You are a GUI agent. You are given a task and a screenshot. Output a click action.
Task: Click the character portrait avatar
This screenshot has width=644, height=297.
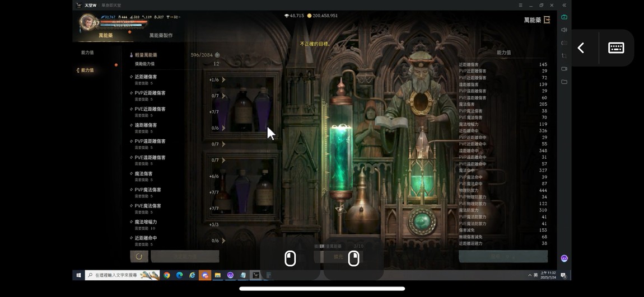click(87, 22)
